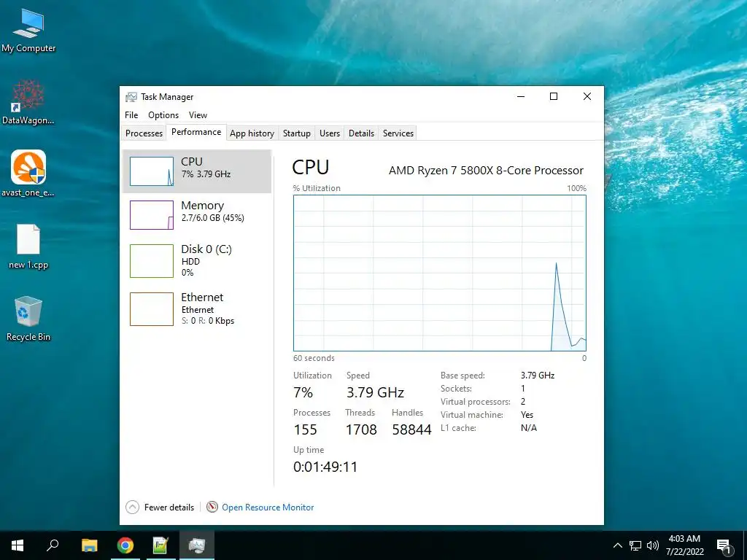Select Ethernet in the performance sidebar

tap(197, 309)
